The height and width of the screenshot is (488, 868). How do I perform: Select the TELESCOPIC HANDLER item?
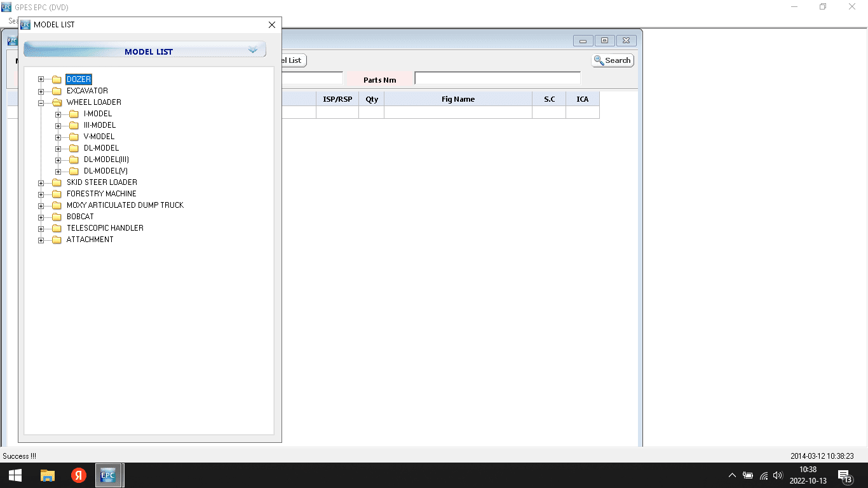105,228
